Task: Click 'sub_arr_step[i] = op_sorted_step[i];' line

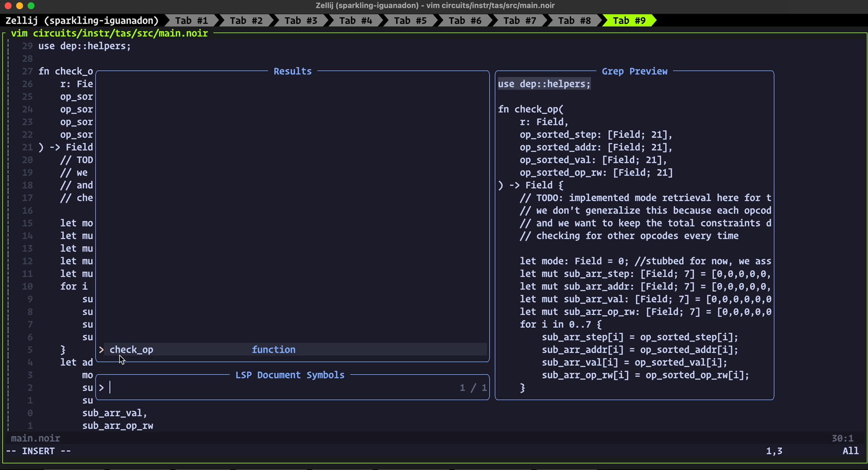Action: [x=640, y=337]
